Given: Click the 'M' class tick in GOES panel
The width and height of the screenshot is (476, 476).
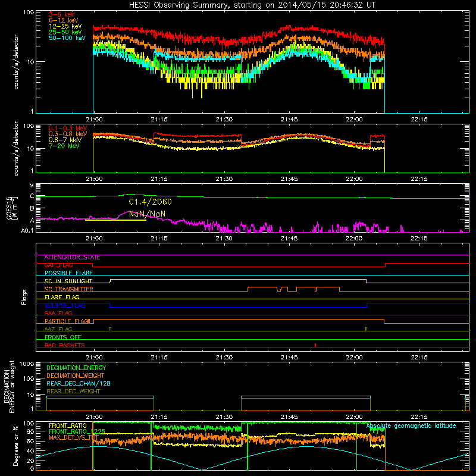Looking at the screenshot, I should coord(32,186).
